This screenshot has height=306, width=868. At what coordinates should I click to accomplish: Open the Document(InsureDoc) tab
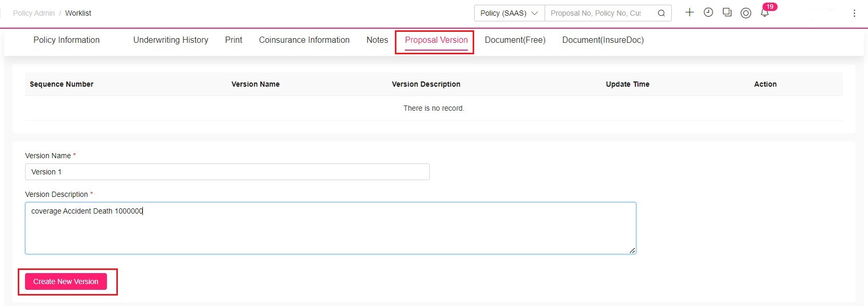603,40
